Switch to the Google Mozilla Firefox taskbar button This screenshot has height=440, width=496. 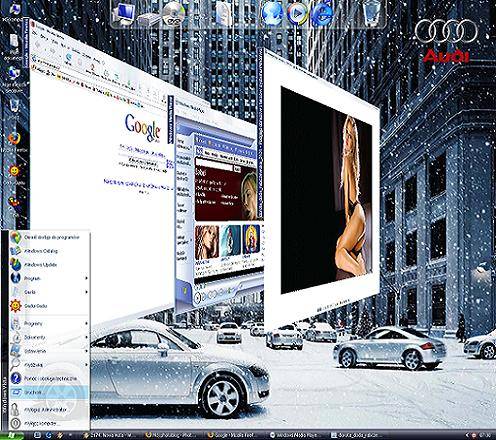[x=234, y=435]
